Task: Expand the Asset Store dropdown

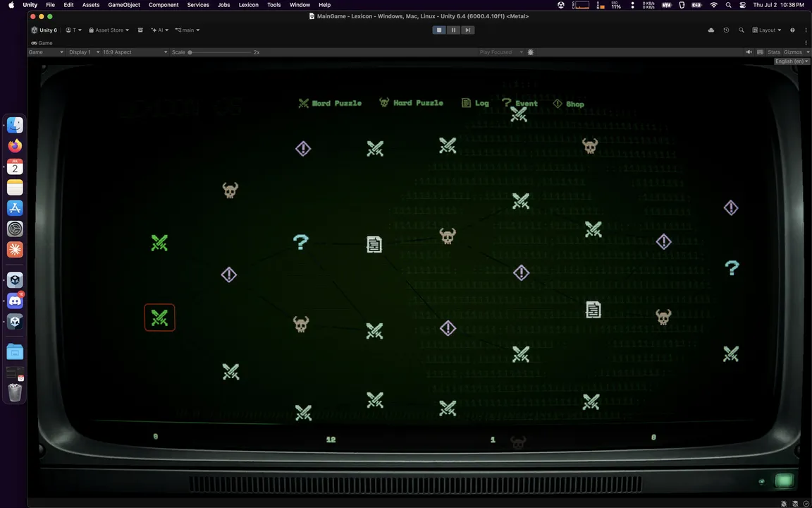Action: click(x=109, y=30)
